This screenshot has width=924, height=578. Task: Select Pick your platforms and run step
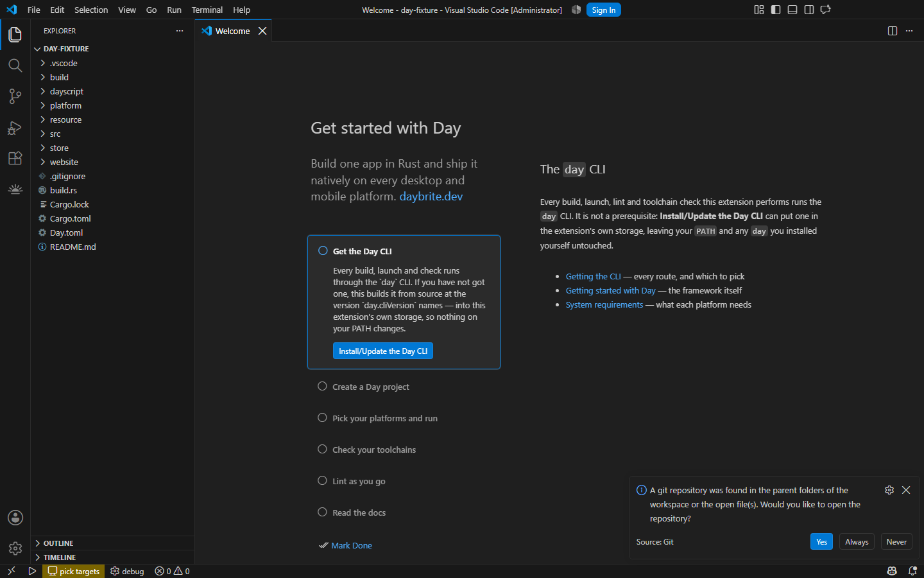(404, 418)
